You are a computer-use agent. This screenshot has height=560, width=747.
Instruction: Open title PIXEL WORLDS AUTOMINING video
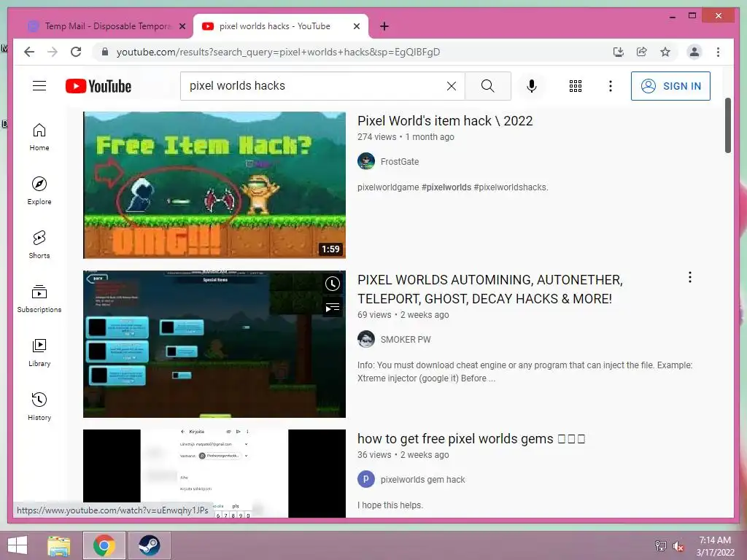(490, 289)
